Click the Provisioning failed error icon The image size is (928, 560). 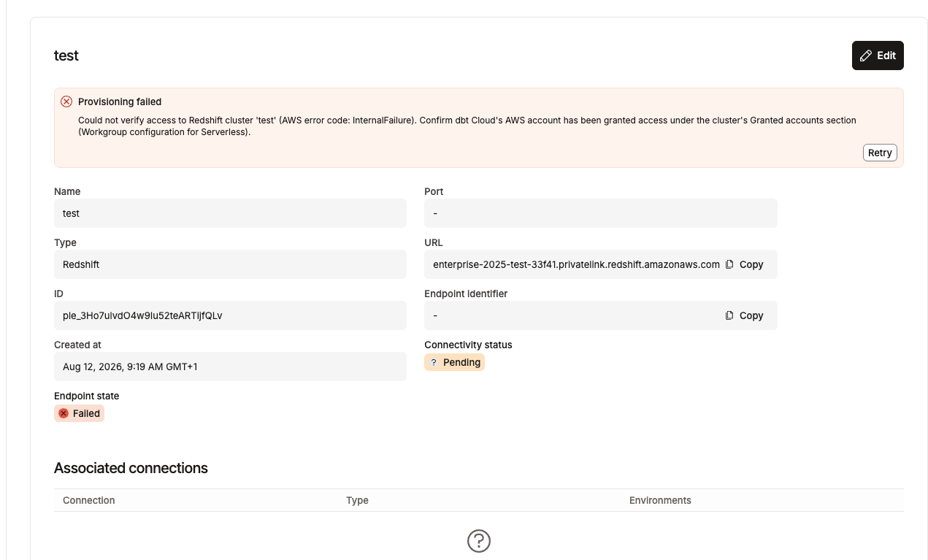tap(66, 101)
